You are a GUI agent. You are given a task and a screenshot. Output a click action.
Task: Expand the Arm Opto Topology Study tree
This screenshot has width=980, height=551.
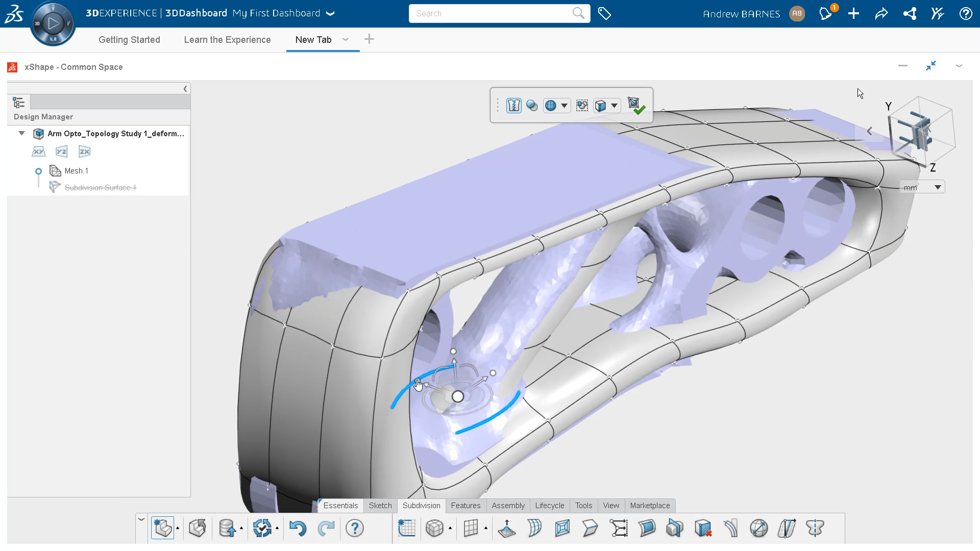22,133
